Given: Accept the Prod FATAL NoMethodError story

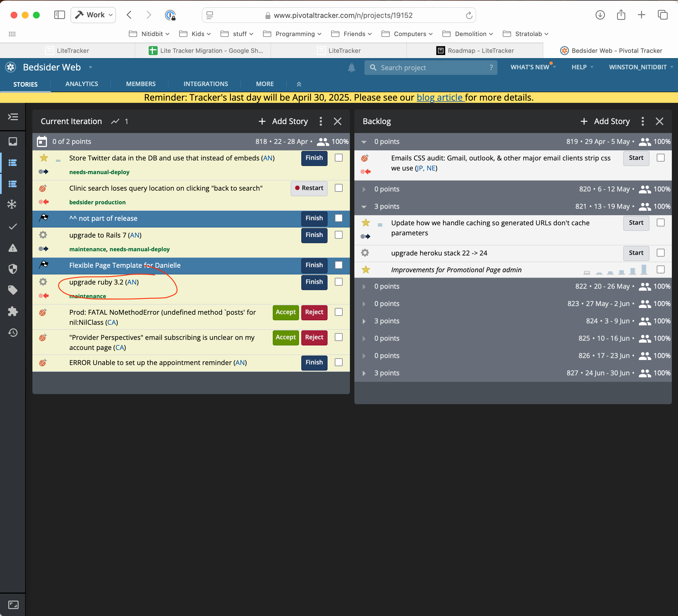Looking at the screenshot, I should click(286, 312).
